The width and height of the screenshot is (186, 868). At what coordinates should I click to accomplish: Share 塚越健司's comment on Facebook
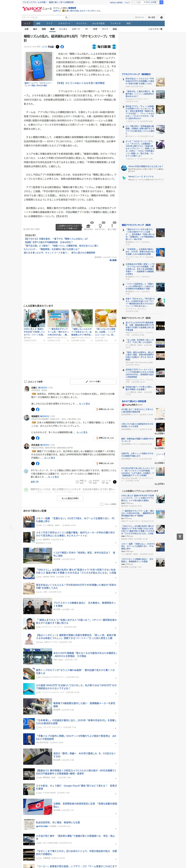pos(38,438)
